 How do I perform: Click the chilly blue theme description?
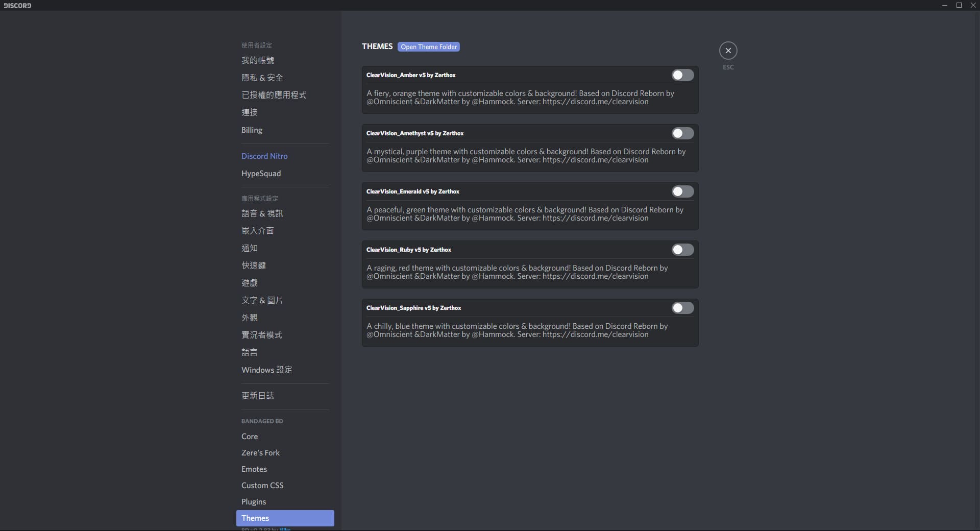pyautogui.click(x=517, y=330)
